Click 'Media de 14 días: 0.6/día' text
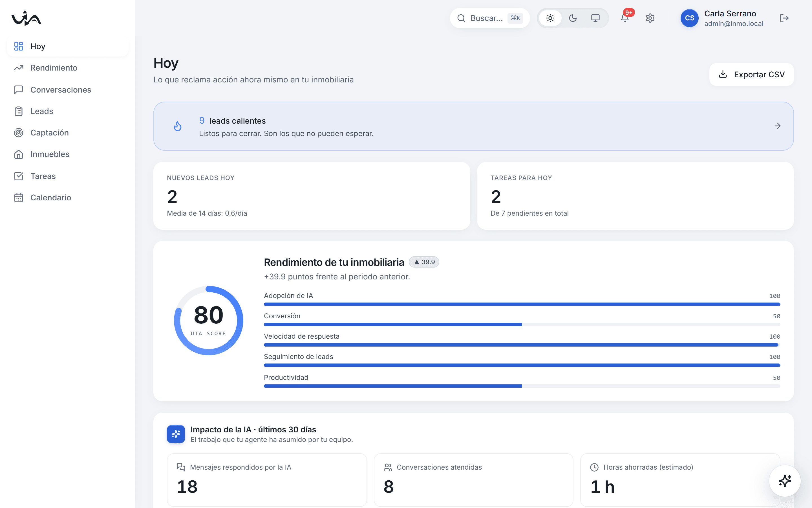 pyautogui.click(x=207, y=213)
